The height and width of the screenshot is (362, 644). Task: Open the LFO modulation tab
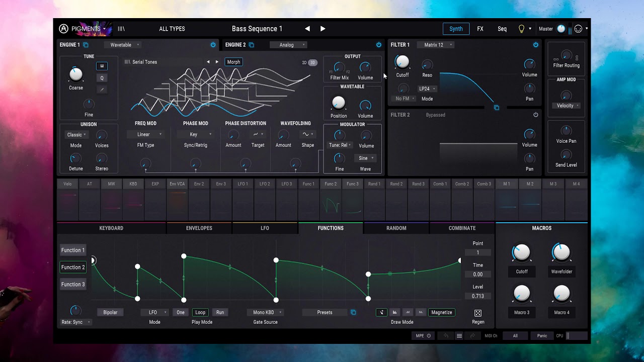click(265, 228)
